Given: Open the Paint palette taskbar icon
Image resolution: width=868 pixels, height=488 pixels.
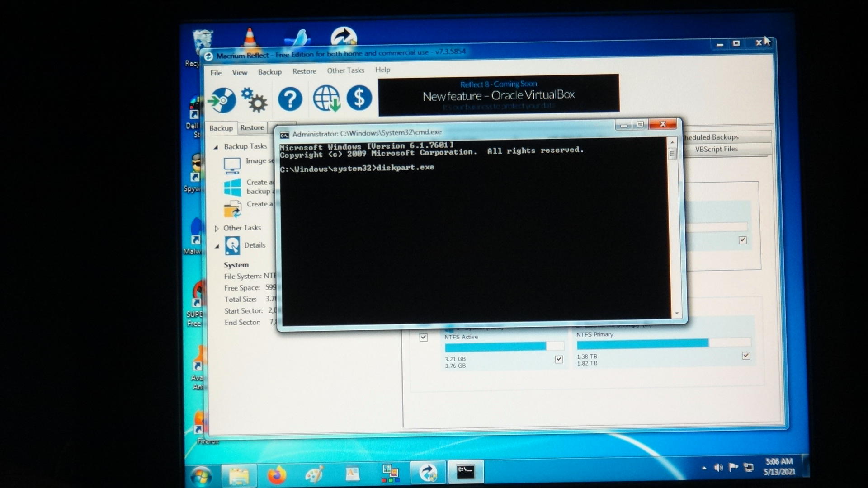Looking at the screenshot, I should tap(314, 474).
